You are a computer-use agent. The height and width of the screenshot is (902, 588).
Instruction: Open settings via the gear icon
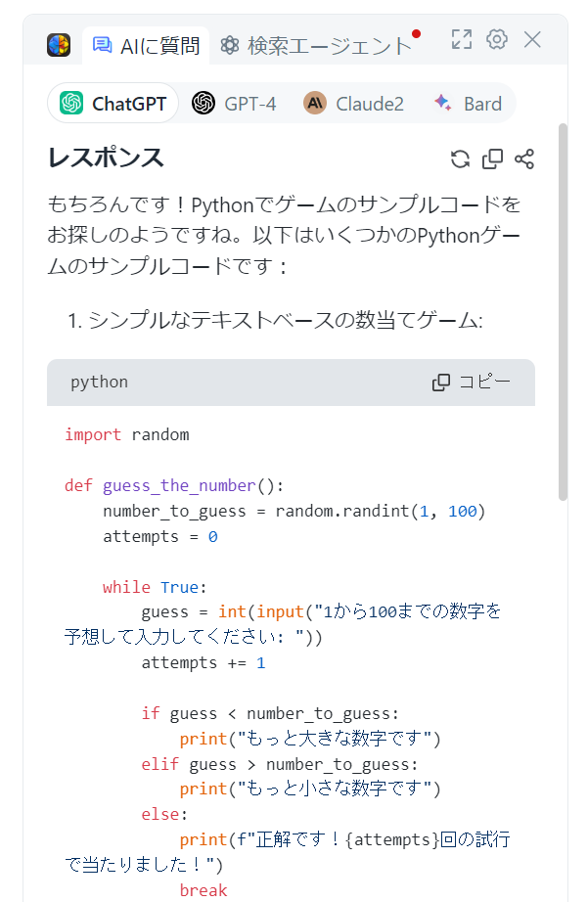[496, 39]
